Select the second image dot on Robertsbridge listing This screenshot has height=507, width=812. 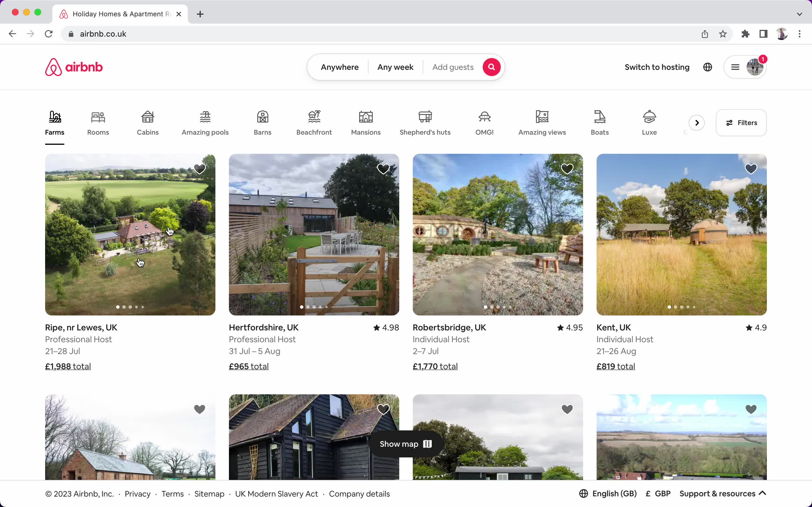pos(492,307)
